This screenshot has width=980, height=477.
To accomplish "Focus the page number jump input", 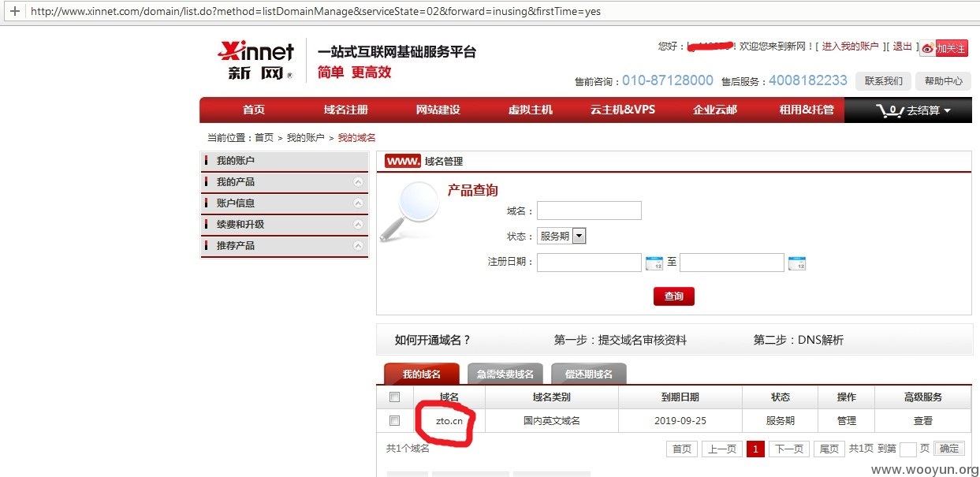I will [x=908, y=449].
